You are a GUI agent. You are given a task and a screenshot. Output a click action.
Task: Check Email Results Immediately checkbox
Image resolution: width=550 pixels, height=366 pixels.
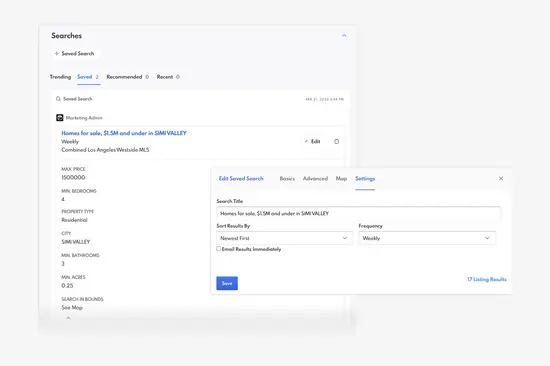(219, 249)
